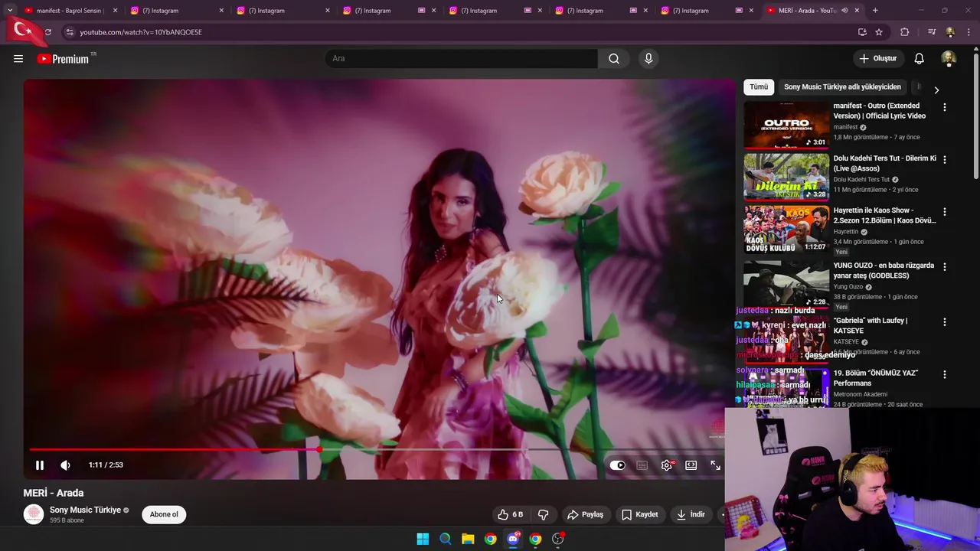Seek on the video progress bar
Screen dimensions: 980x551
tap(380, 450)
